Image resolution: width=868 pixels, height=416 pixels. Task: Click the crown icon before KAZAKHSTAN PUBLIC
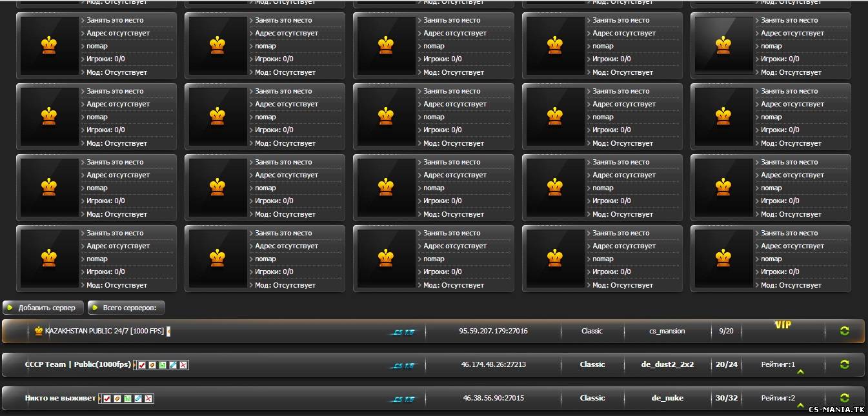39,331
